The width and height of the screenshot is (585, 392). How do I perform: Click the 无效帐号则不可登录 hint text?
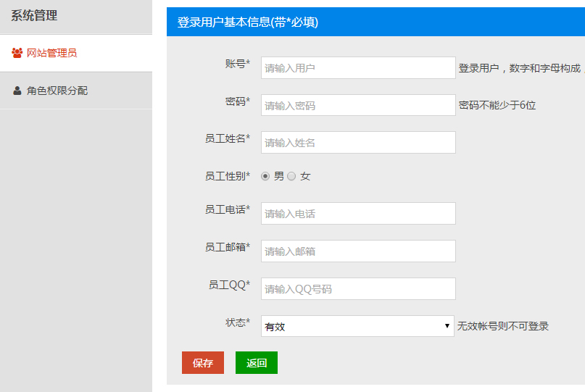click(x=503, y=326)
